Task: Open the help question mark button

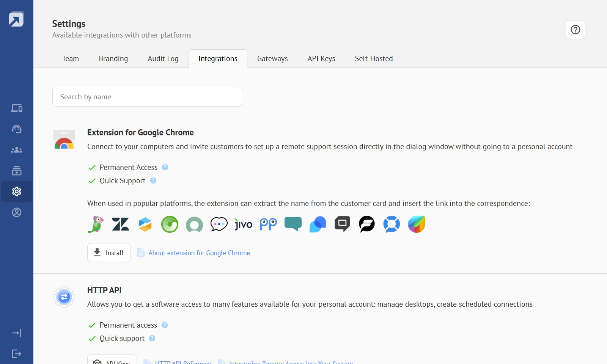Action: point(575,30)
